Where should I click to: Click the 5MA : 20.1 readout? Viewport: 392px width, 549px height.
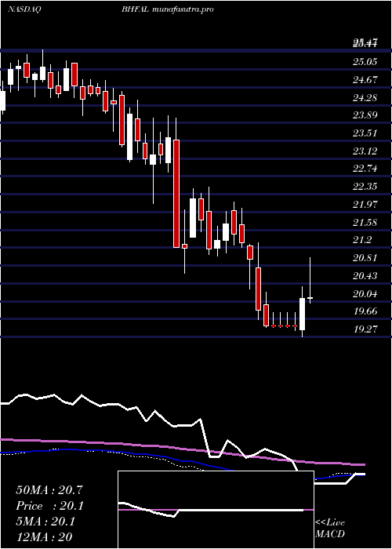(45, 522)
